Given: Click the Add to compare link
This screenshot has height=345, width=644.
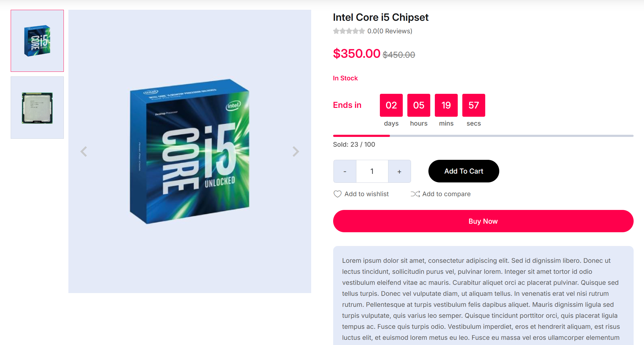Looking at the screenshot, I should 446,194.
